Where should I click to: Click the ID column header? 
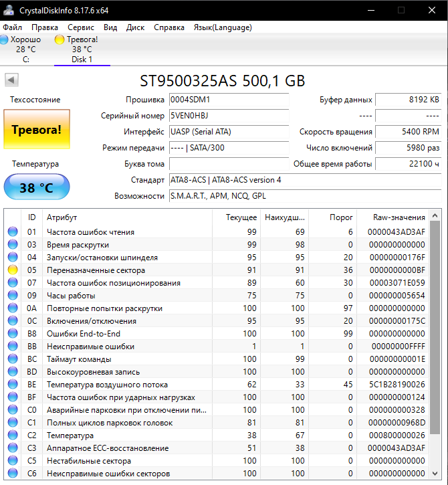[31, 217]
